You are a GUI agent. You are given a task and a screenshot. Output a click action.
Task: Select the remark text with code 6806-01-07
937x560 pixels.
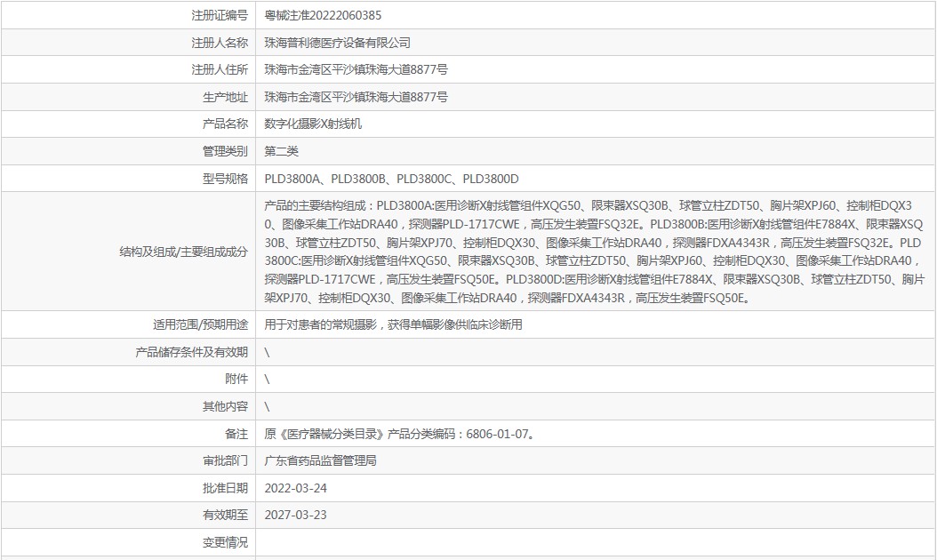[x=400, y=434]
